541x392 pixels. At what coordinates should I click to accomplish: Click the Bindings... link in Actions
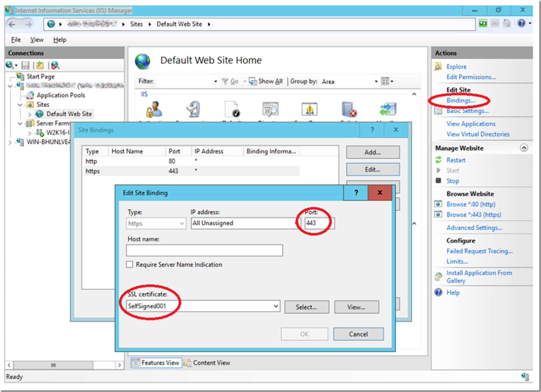click(461, 100)
